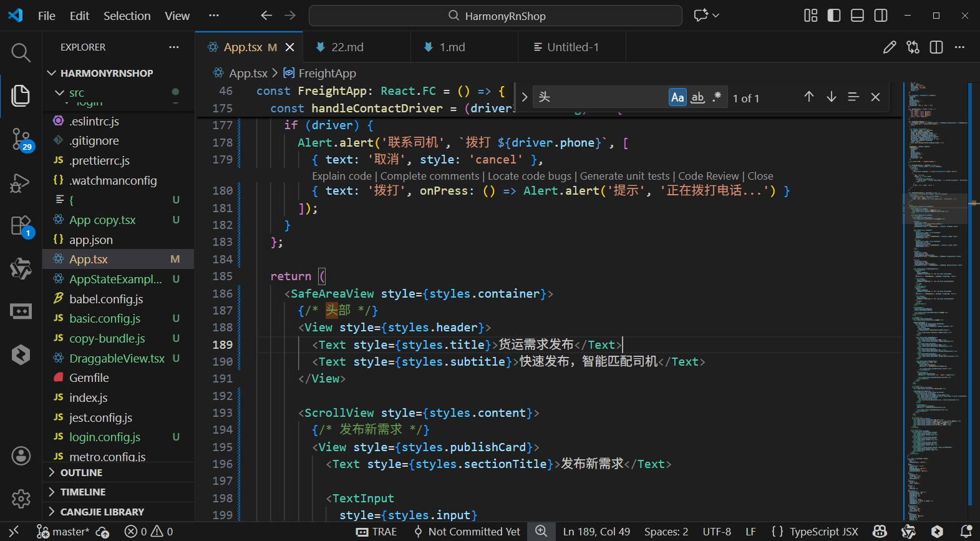Go forward using the right arrow

tap(290, 16)
